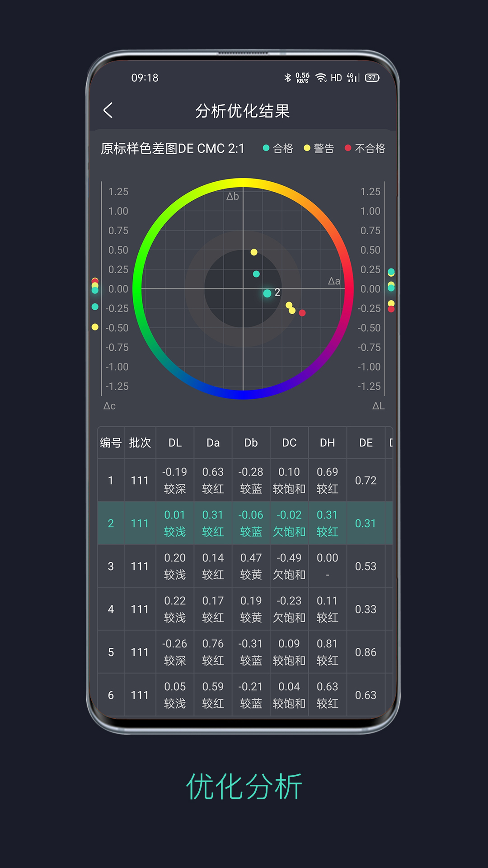Screen dimensions: 488x868
Task: Tap the back arrow icon
Action: [108, 110]
